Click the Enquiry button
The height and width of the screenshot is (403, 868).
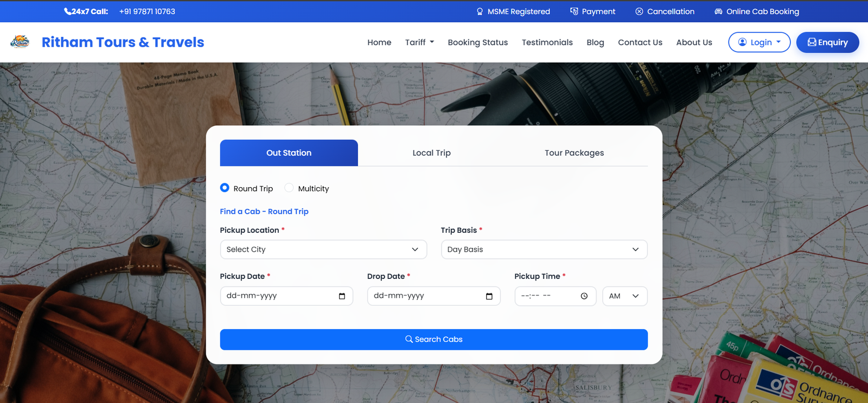(x=828, y=42)
